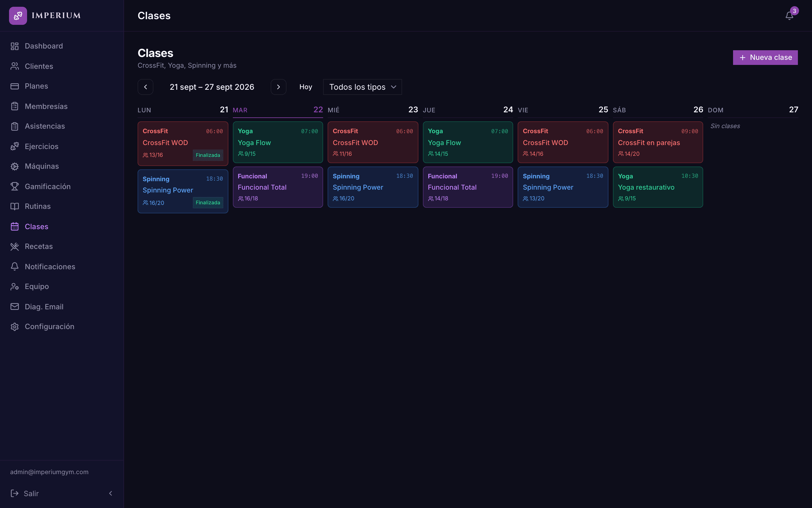
Task: Go to previous week with left chevron
Action: [x=145, y=87]
